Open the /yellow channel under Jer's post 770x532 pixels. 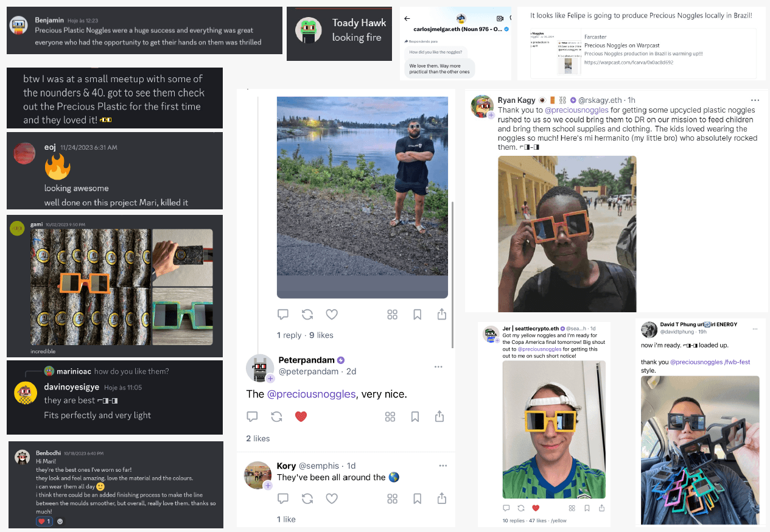[558, 521]
